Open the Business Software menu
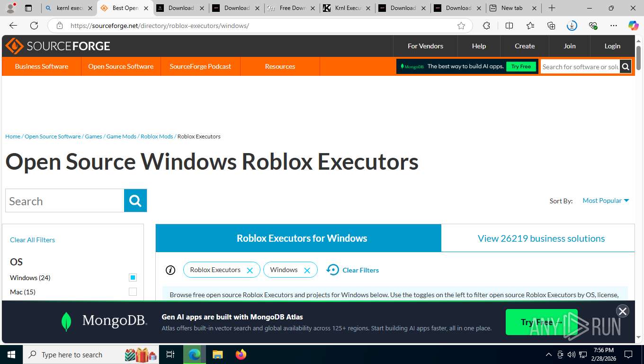This screenshot has width=644, height=364. click(42, 66)
